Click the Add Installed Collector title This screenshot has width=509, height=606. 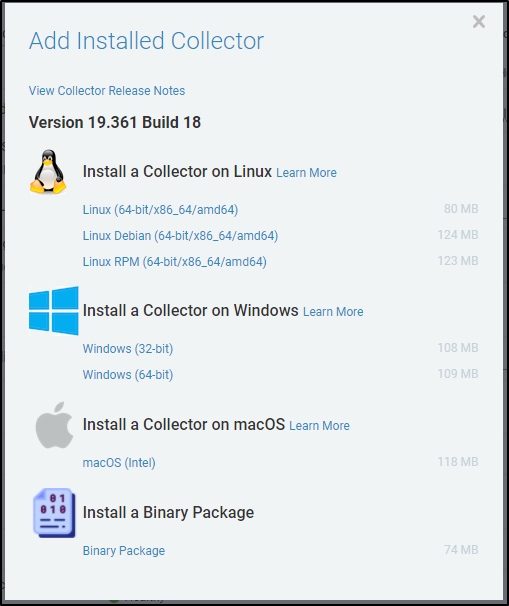[x=146, y=41]
